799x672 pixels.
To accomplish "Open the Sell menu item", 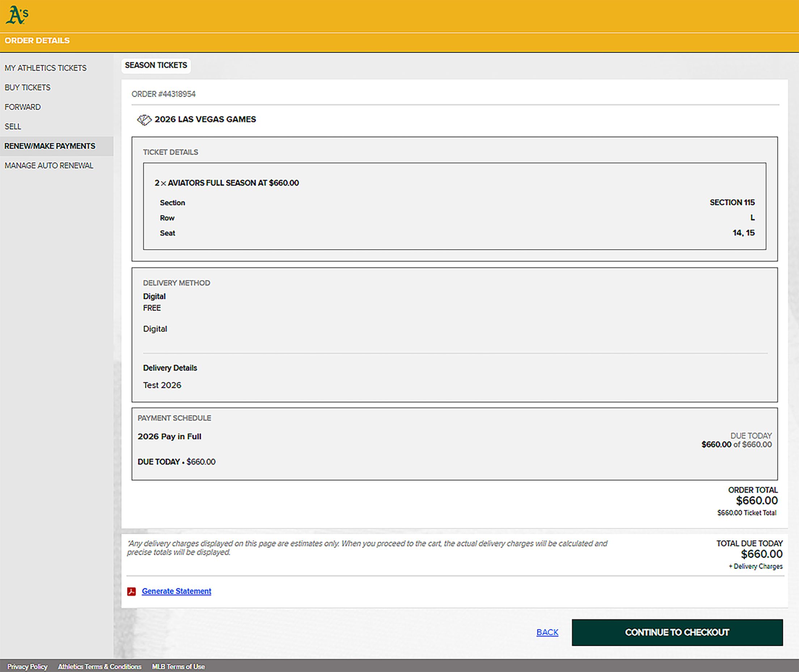I will [13, 127].
